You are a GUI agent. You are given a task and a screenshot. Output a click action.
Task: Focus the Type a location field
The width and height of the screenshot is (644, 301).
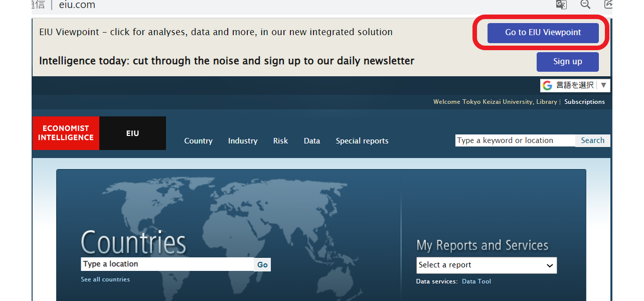click(x=168, y=264)
